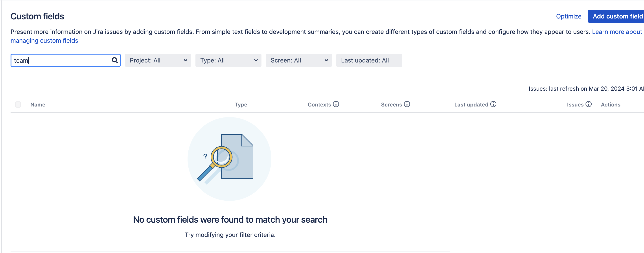Image resolution: width=644 pixels, height=253 pixels.
Task: Open the Type: All dropdown
Action: point(228,60)
